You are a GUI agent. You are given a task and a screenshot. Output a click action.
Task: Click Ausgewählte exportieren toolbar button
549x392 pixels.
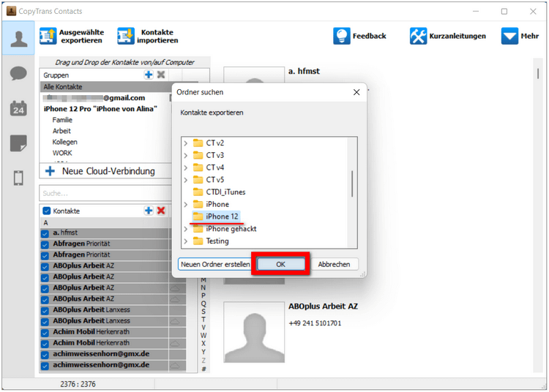(x=72, y=37)
